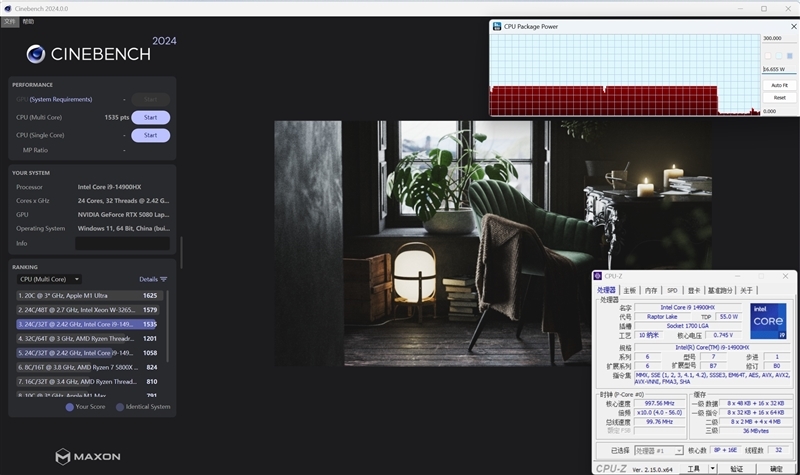Click the CPU Package Power window icon
The height and width of the screenshot is (475, 800).
496,27
